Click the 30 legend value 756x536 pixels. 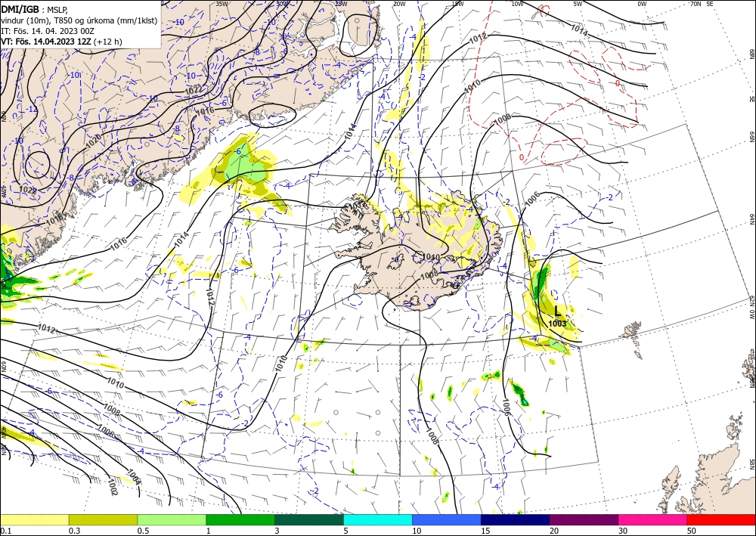click(622, 531)
